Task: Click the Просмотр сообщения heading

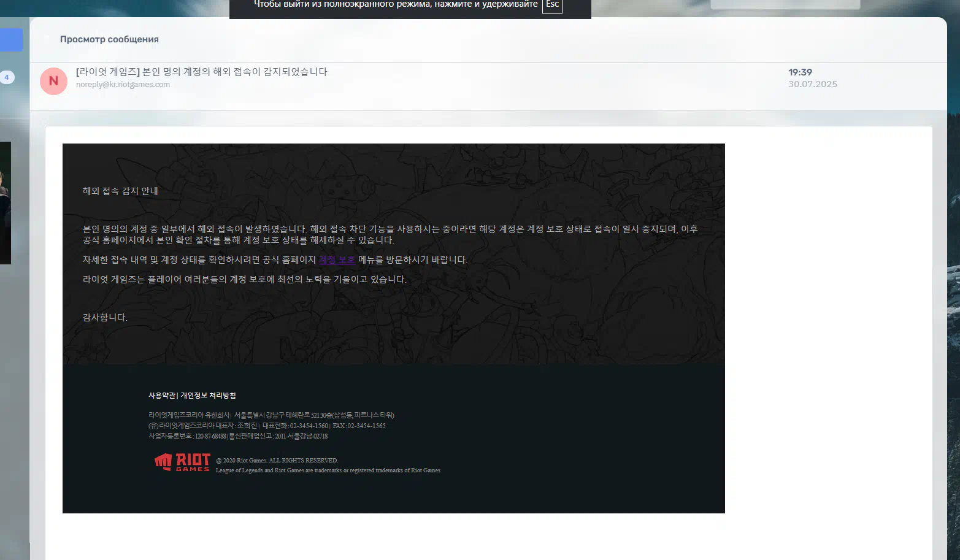Action: pyautogui.click(x=109, y=39)
